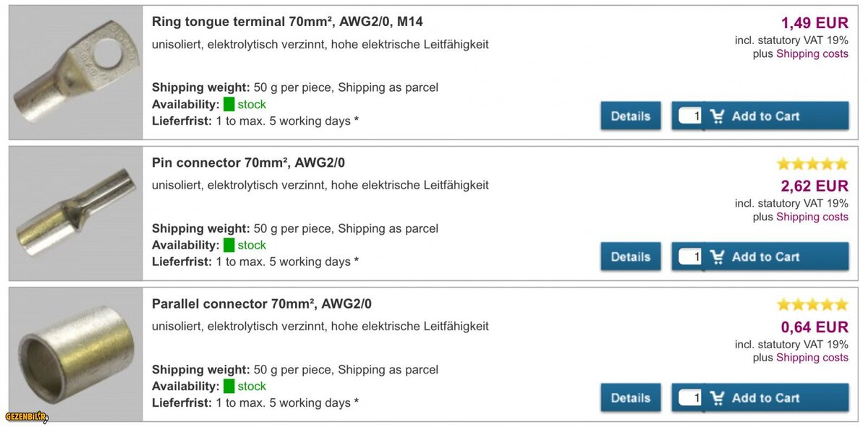Open Details for Pin connector 70mm²
Screen dimensions: 868x427
pyautogui.click(x=630, y=256)
